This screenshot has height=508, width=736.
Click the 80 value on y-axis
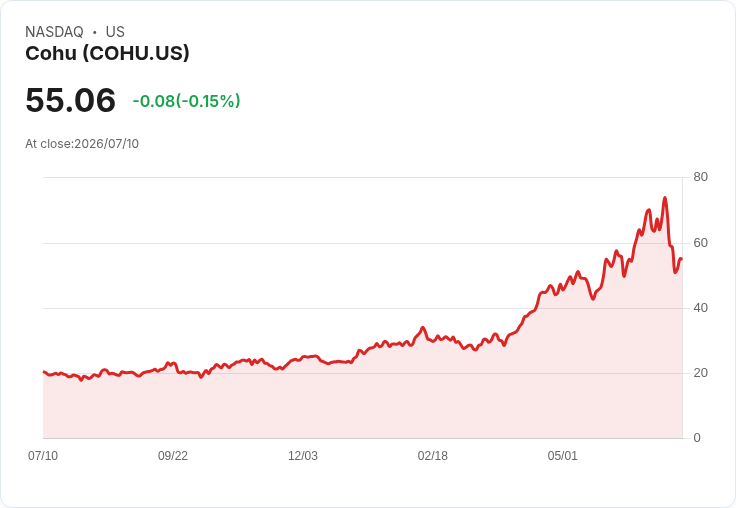tap(700, 177)
